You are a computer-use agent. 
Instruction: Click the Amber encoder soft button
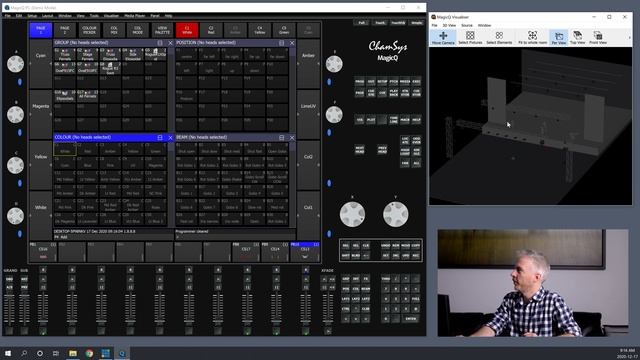(308, 63)
